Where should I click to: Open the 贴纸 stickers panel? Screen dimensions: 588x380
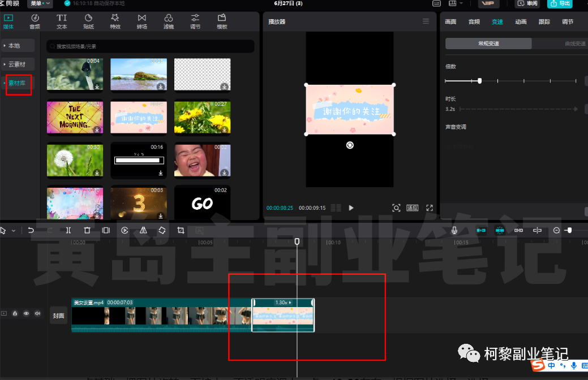(88, 21)
